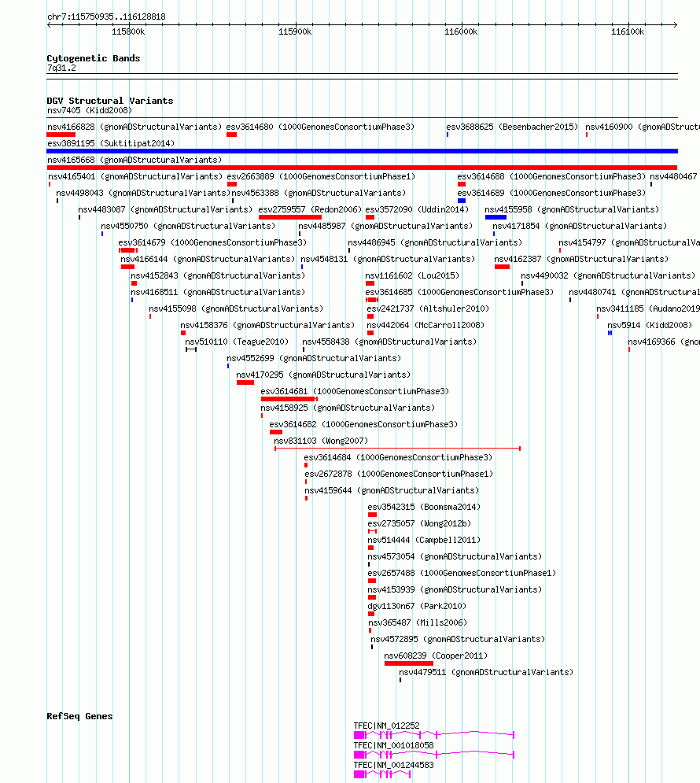Click the nsv4170295 variant label
The image size is (700, 783).
point(323,375)
